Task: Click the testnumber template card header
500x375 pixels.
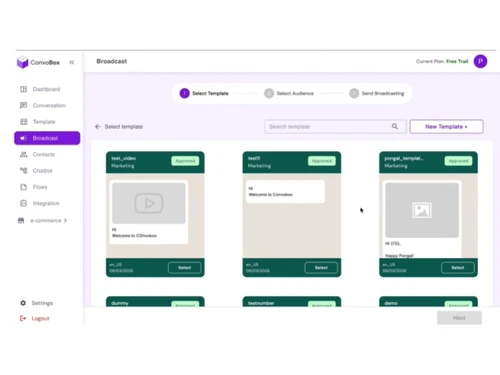Action: (x=292, y=302)
